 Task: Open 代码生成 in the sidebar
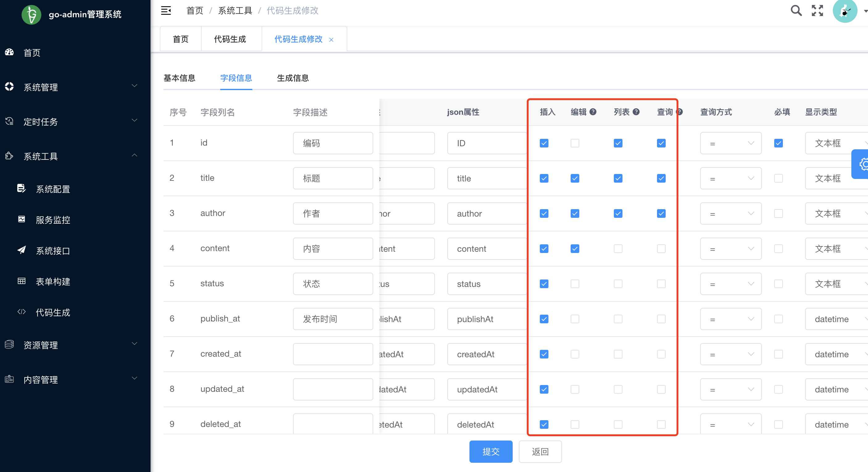coord(53,312)
